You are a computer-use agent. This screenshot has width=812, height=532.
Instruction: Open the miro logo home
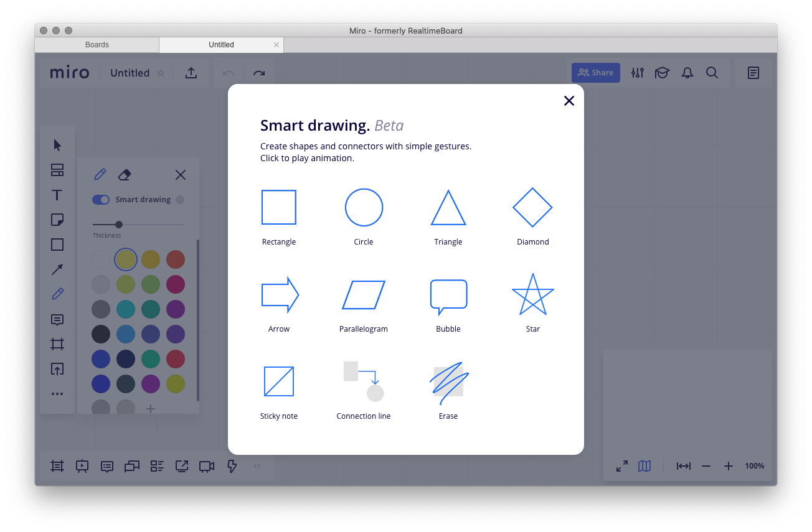click(x=70, y=73)
